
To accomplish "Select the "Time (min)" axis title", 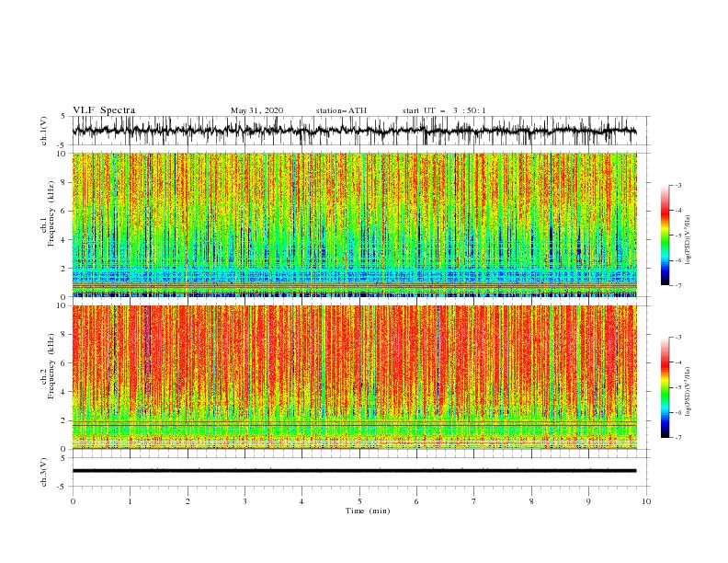I will click(x=368, y=511).
